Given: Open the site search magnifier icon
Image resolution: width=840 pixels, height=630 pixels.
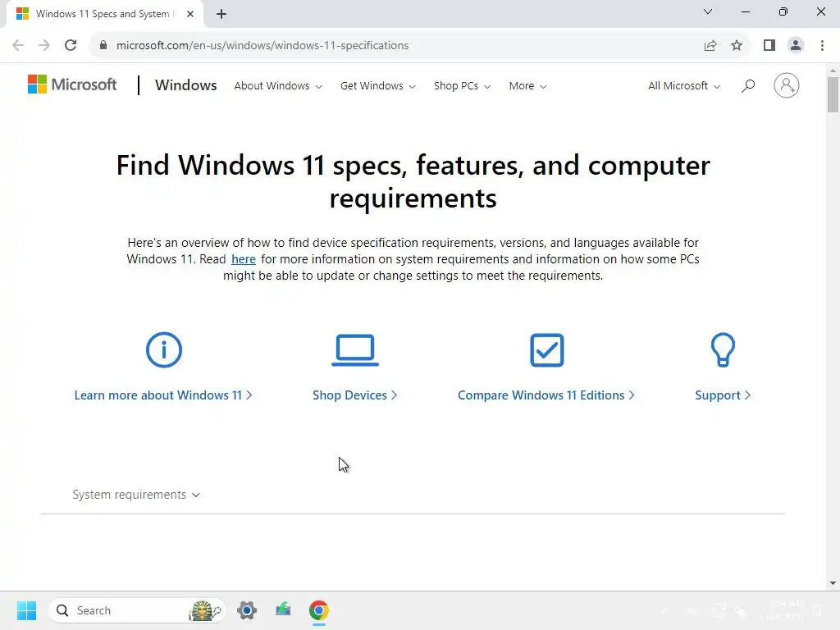Looking at the screenshot, I should click(748, 85).
